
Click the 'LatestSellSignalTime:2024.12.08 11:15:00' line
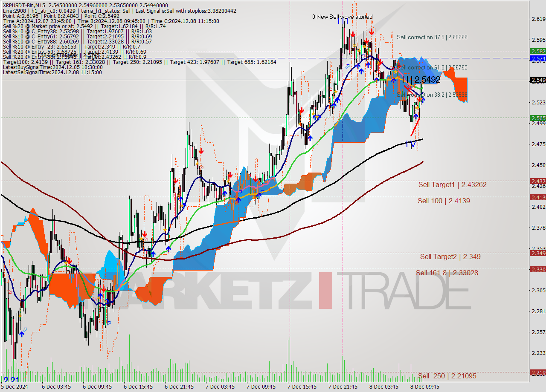coord(52,72)
